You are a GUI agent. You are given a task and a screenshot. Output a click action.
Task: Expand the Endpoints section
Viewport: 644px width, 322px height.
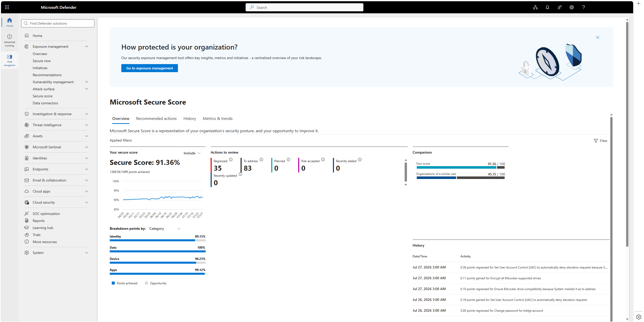[x=87, y=169]
